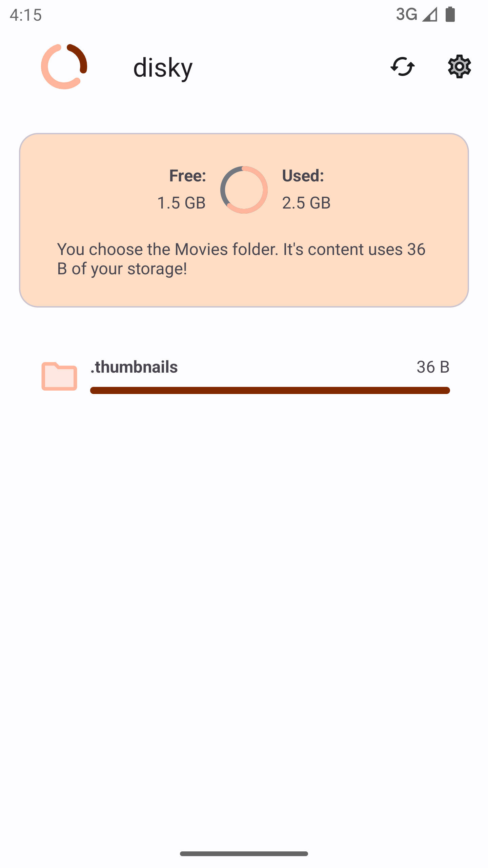This screenshot has width=488, height=868.
Task: Tap the 2.5 GB used value
Action: 306,203
